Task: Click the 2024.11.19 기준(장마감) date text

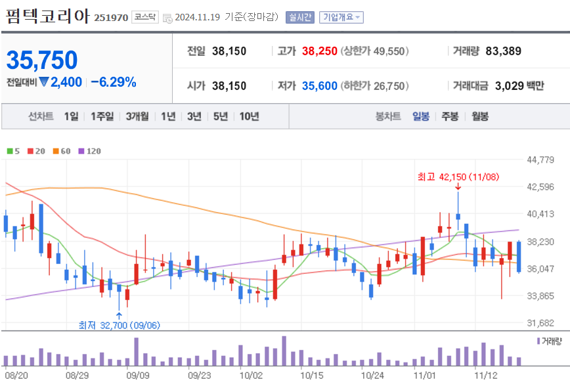Action: pyautogui.click(x=227, y=17)
